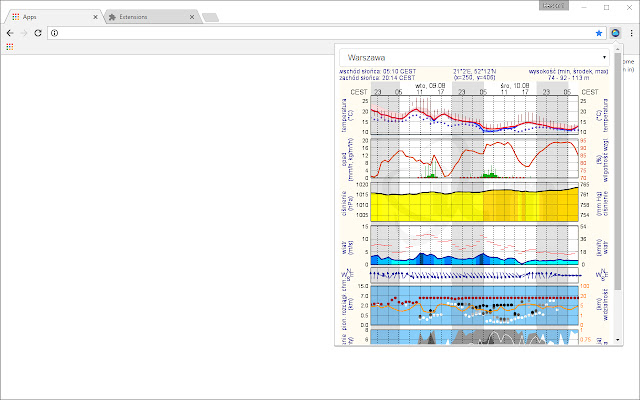Click the browser back arrow
640x400 pixels.
10,33
